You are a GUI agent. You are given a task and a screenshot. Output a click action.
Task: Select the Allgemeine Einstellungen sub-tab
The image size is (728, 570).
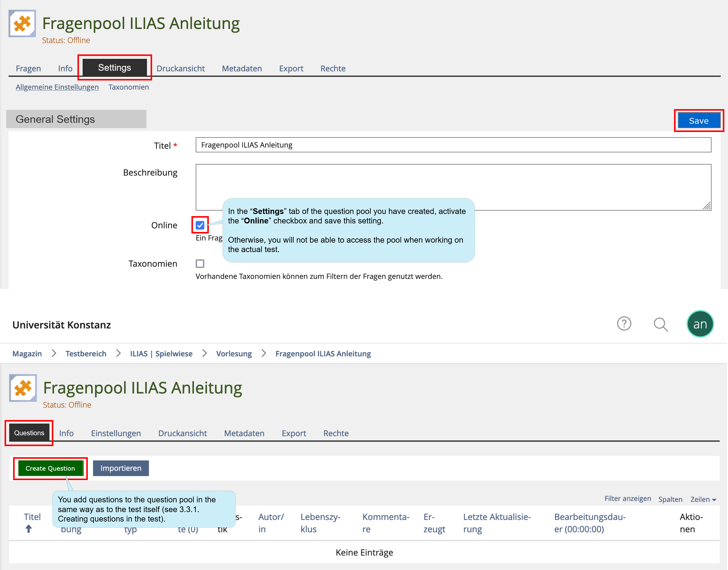(57, 87)
